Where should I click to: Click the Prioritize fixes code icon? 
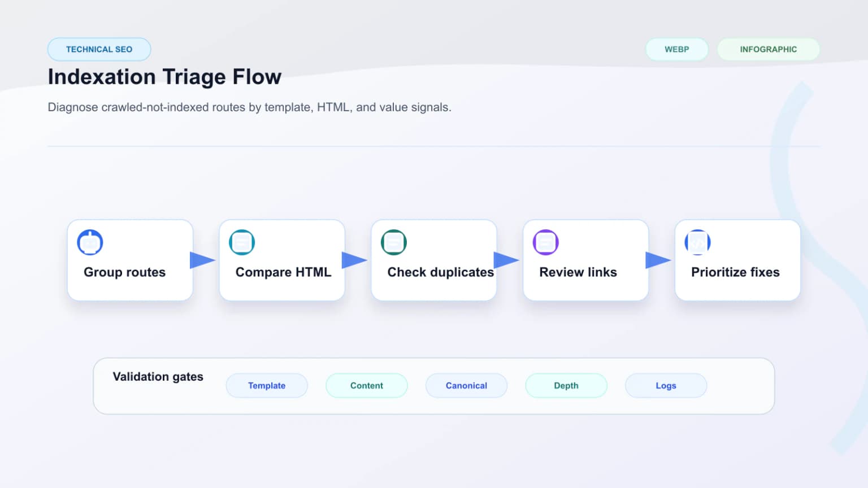coord(697,242)
